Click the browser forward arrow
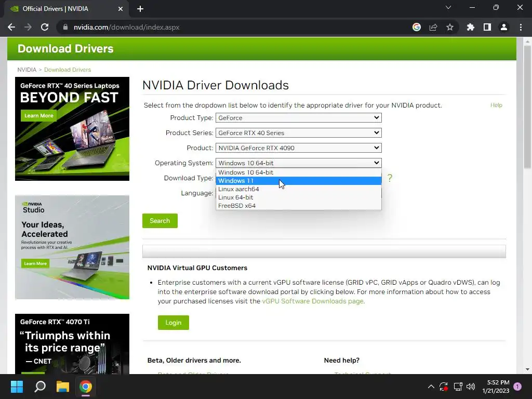Screen dimensions: 532x399 tap(28, 27)
